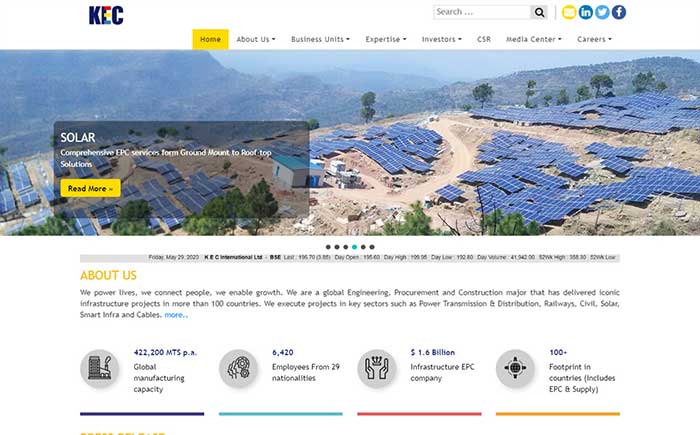Select the third carousel dot
Viewport: 700px width, 435px height.
tap(346, 247)
